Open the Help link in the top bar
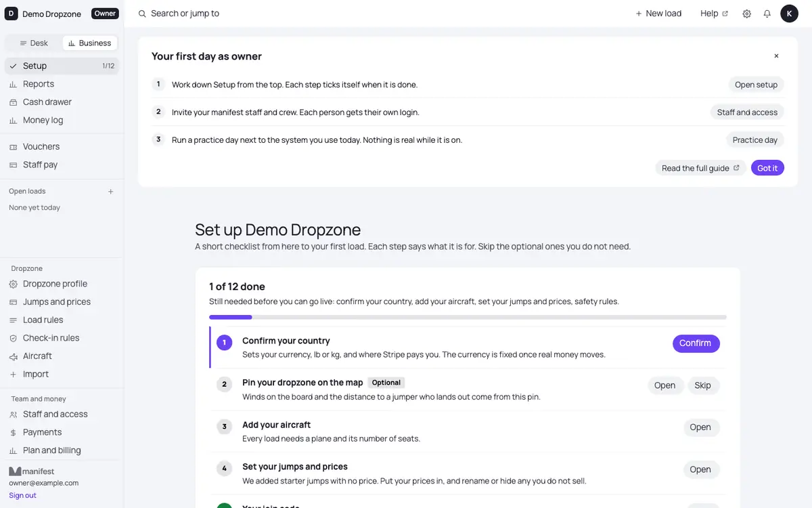The height and width of the screenshot is (508, 812). coord(715,14)
